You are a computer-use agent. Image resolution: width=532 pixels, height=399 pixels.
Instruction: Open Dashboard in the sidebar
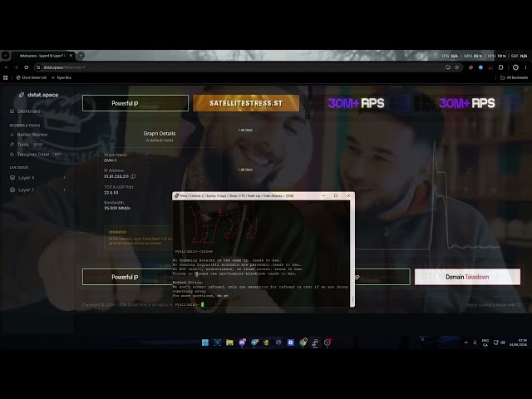click(x=25, y=111)
